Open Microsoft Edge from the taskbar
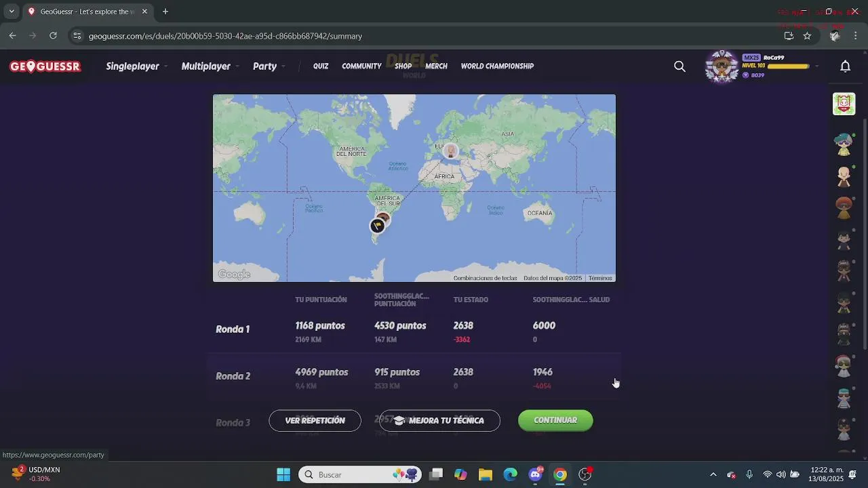This screenshot has height=488, width=868. coord(510,474)
